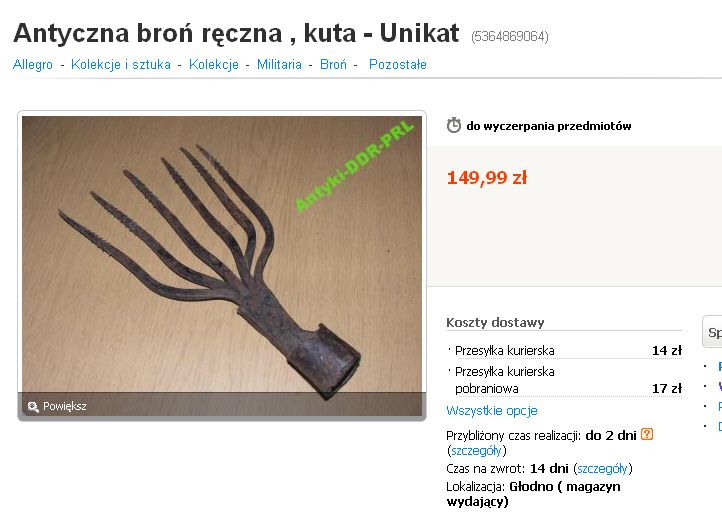Click the 149,99 zł price
Screen dimensions: 722x522
tap(487, 178)
